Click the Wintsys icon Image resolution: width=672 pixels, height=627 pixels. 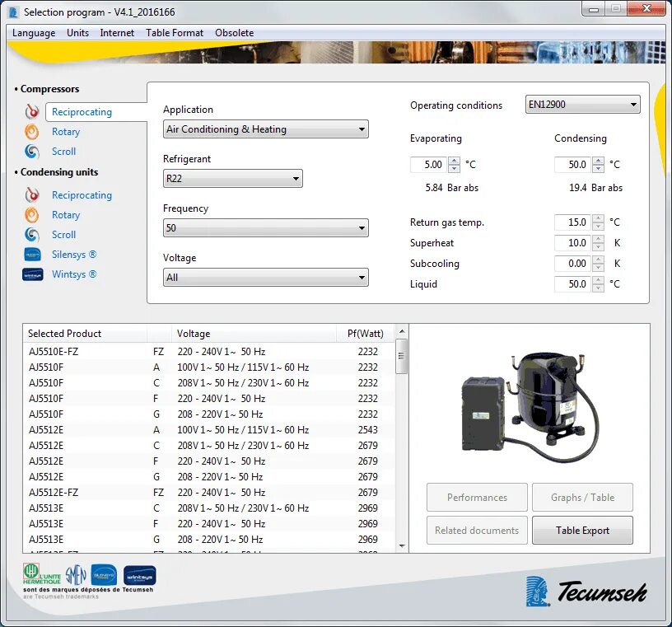(33, 274)
